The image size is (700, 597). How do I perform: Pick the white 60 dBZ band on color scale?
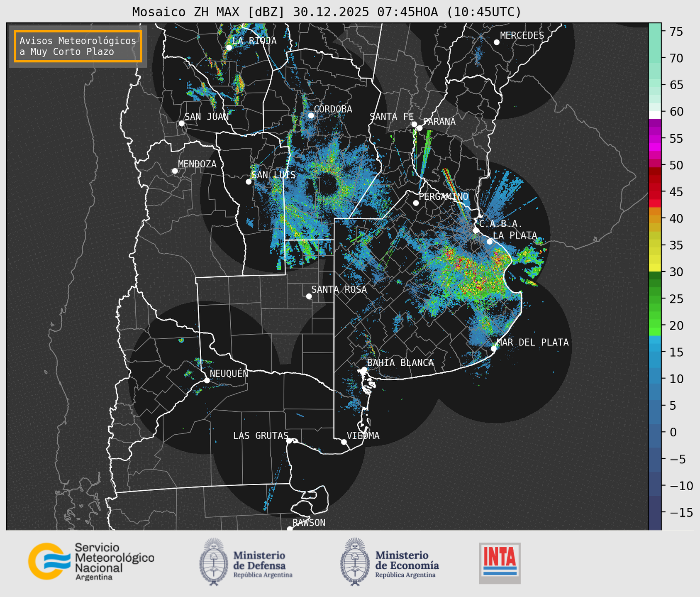coord(654,115)
